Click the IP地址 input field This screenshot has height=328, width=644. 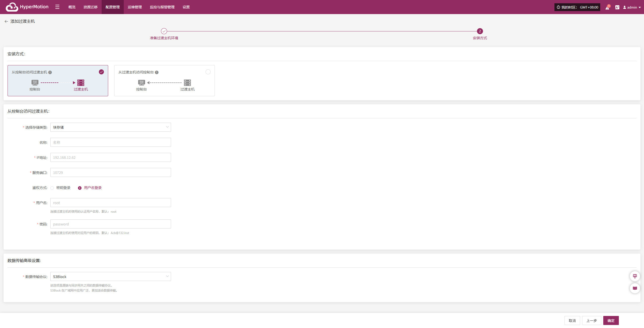[x=110, y=157]
